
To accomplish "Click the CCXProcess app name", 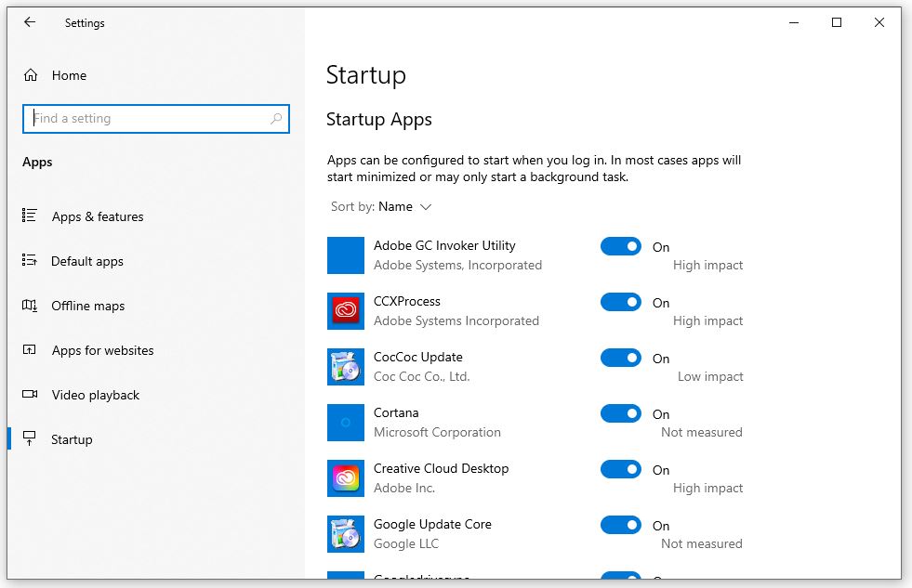I will tap(406, 302).
